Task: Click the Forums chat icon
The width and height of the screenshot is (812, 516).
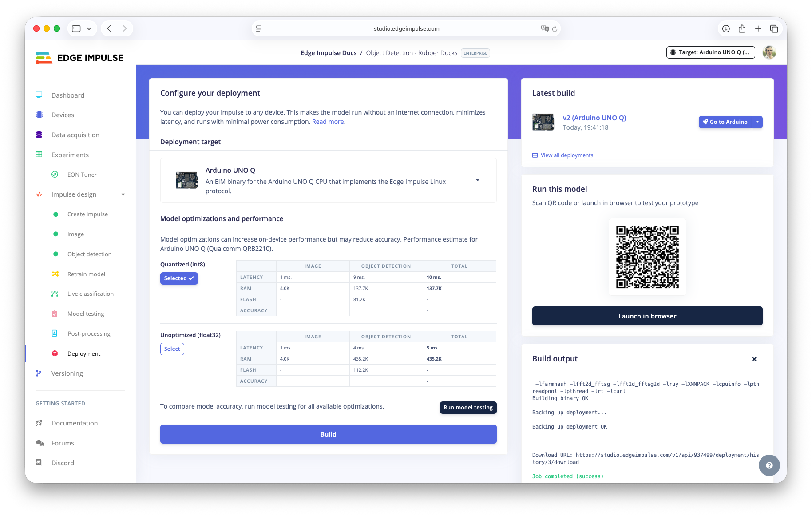Action: (x=40, y=443)
